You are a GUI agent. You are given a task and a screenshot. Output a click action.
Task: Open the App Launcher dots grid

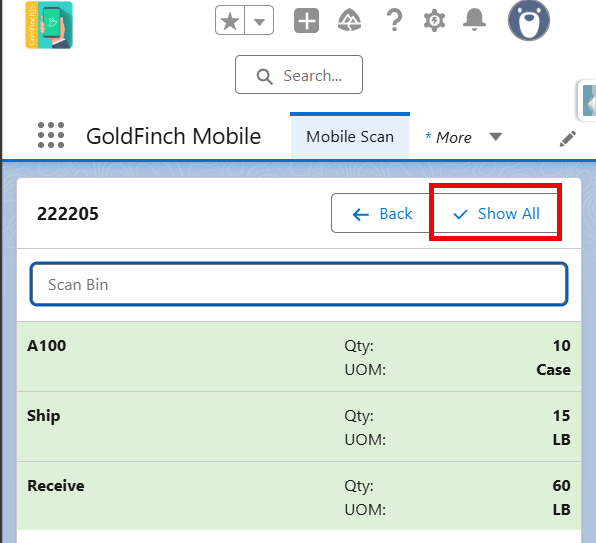pos(51,135)
